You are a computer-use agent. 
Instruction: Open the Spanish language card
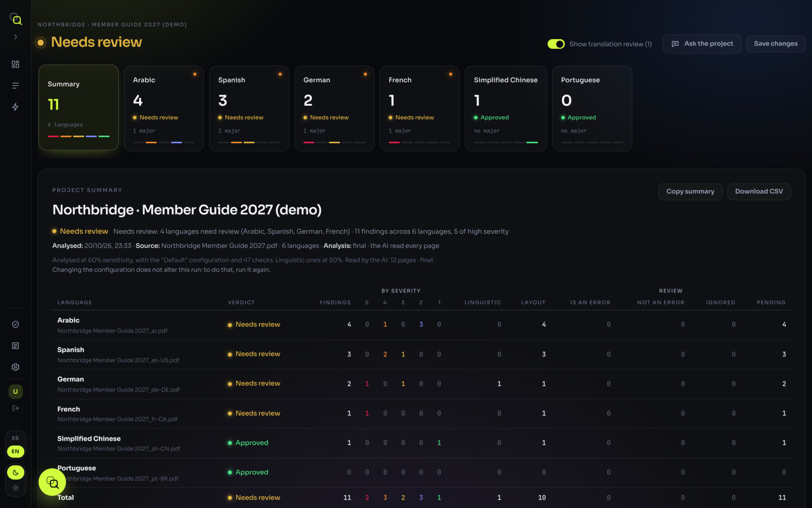(x=249, y=108)
